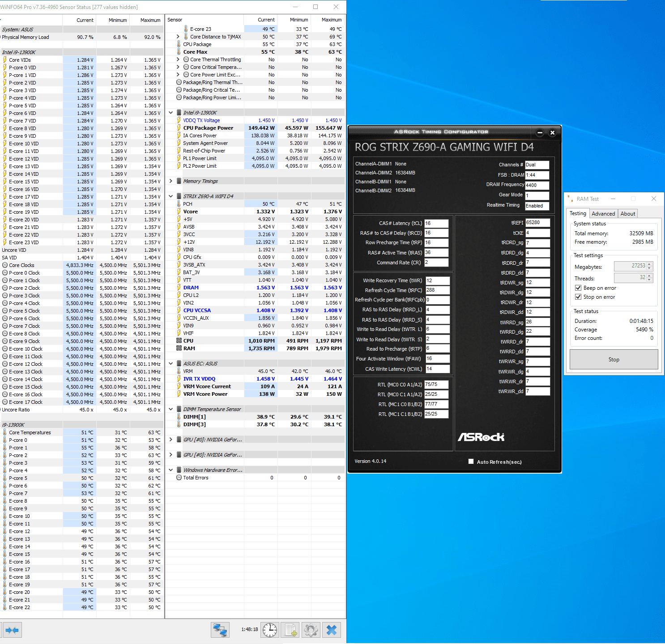Click the left pane Current column header
This screenshot has height=644, width=665.
click(x=79, y=20)
